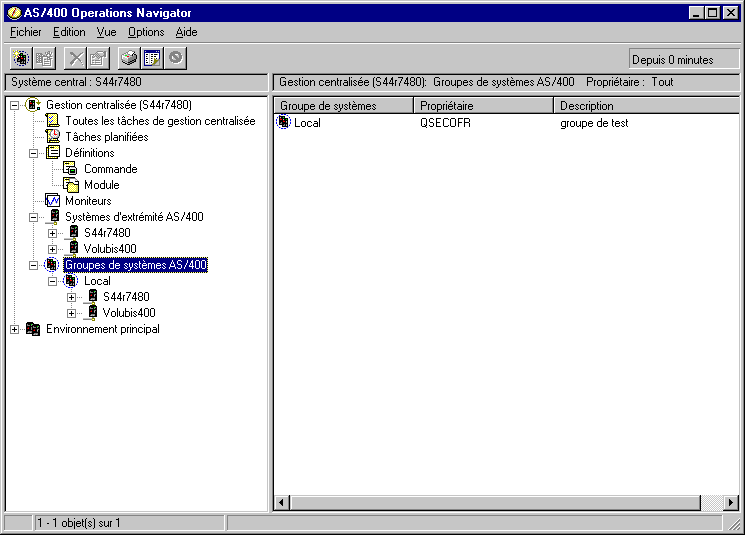Click the Groupes de systèmes AS/400 icon
The height and width of the screenshot is (535, 745).
[x=51, y=264]
